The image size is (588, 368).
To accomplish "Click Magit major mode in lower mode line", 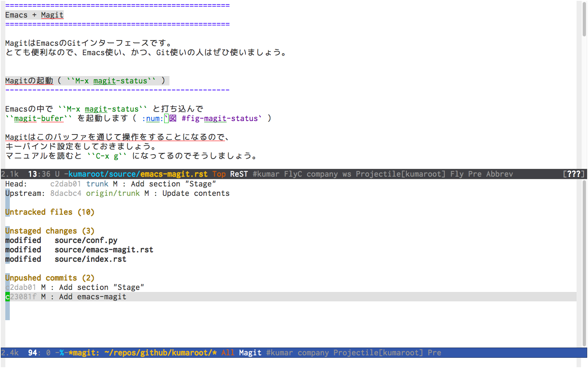I will [250, 353].
